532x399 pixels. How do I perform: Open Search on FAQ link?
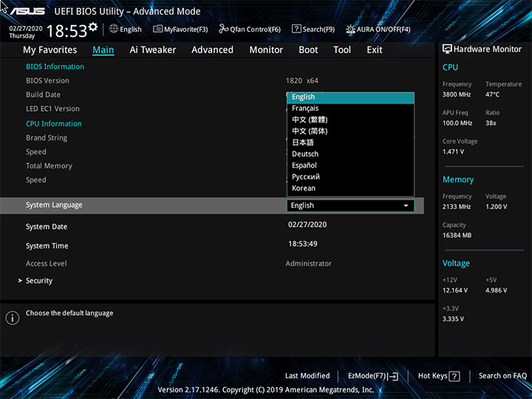click(x=502, y=375)
